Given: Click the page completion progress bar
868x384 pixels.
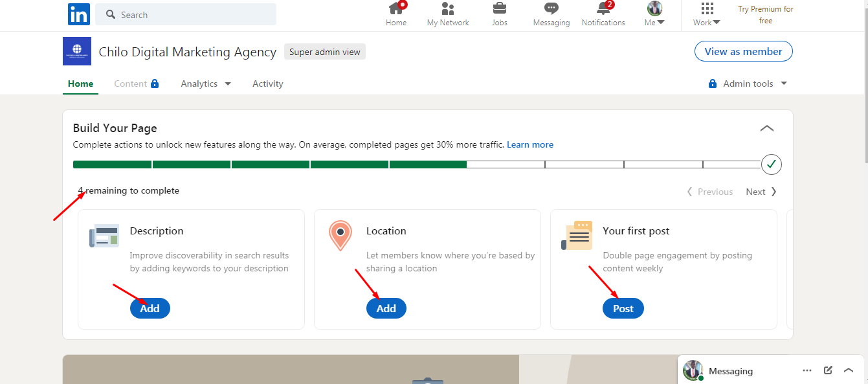Looking at the screenshot, I should [417, 164].
